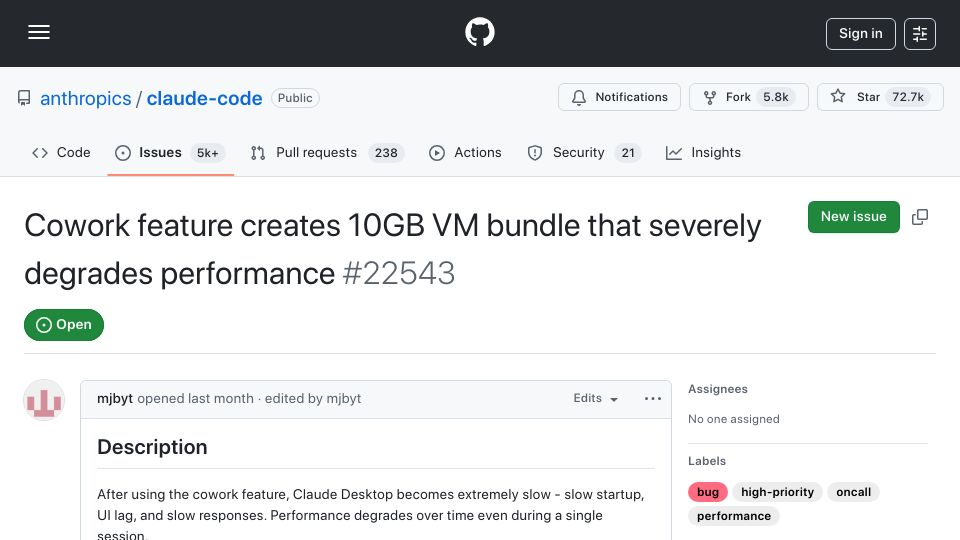Open the anthropics owner link
The width and height of the screenshot is (960, 540).
click(86, 99)
